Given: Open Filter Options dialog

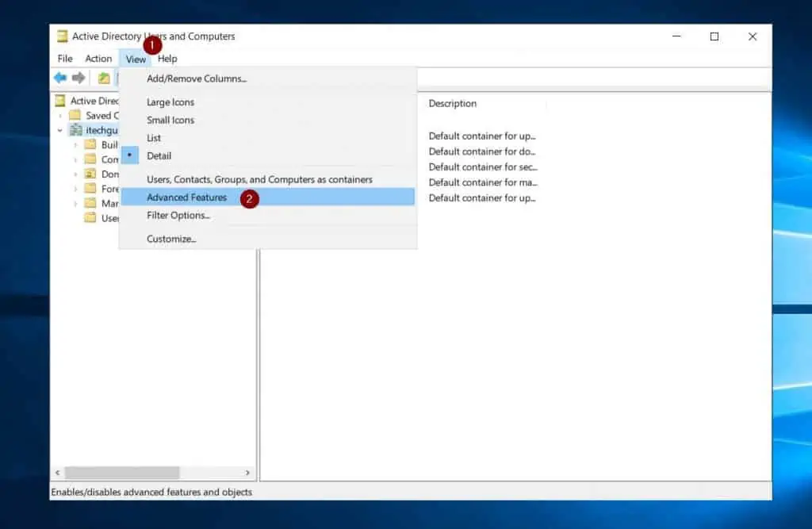Looking at the screenshot, I should (x=268, y=215).
